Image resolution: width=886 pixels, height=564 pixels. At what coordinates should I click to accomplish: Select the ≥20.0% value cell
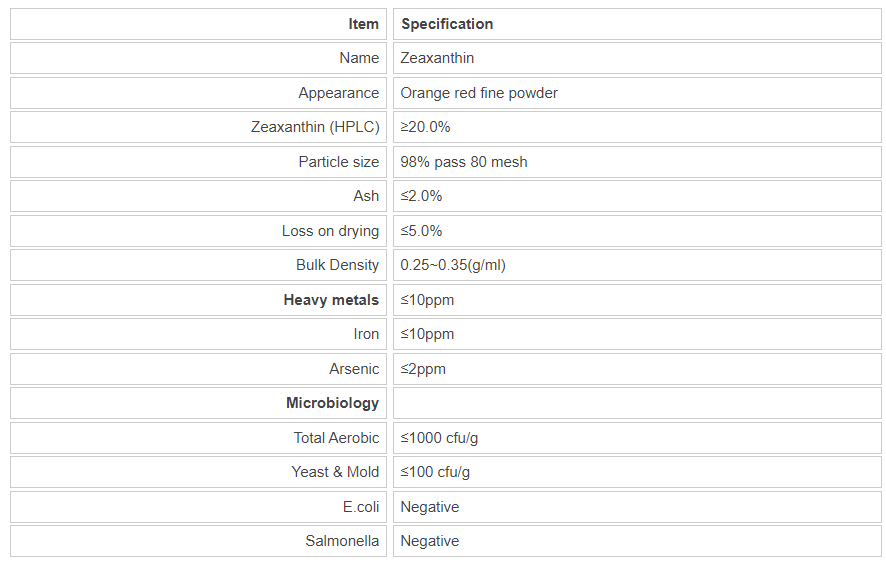425,127
